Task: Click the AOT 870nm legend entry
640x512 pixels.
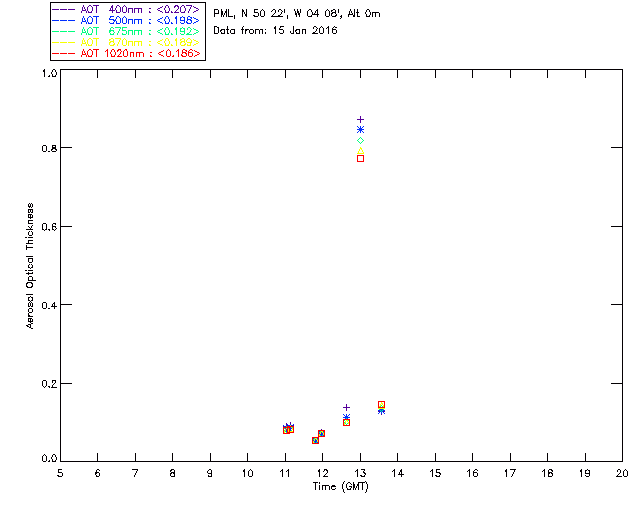Action: coord(127,42)
